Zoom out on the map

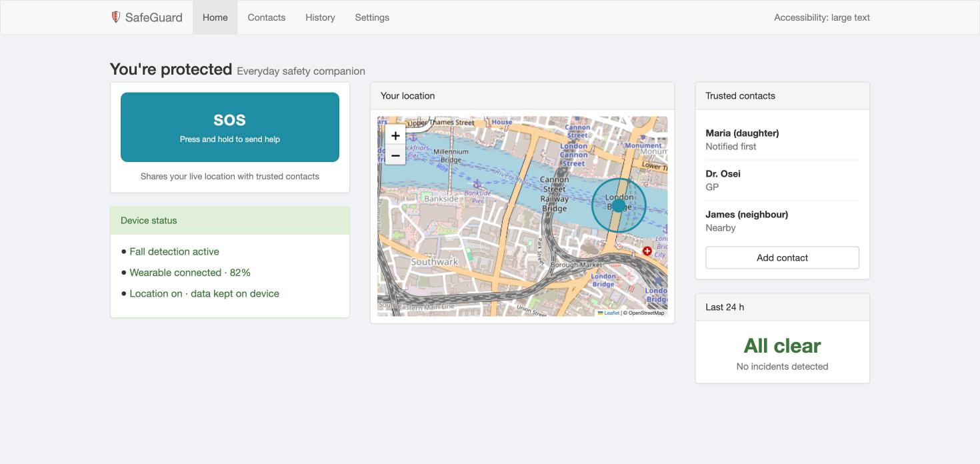click(395, 155)
